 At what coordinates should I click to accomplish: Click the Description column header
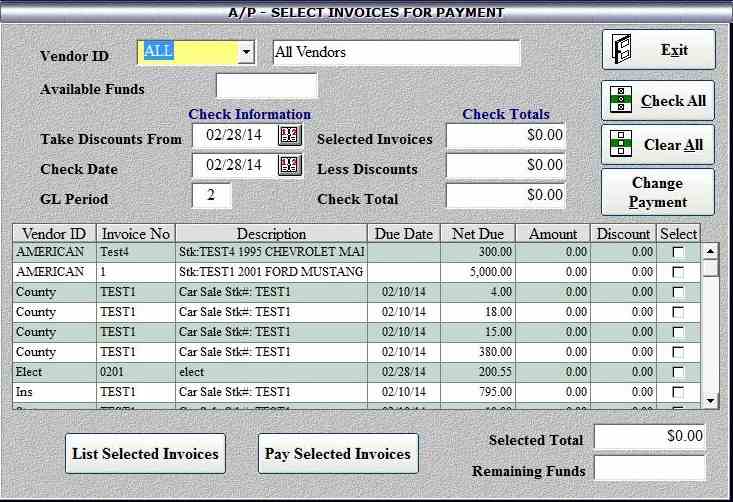click(271, 233)
